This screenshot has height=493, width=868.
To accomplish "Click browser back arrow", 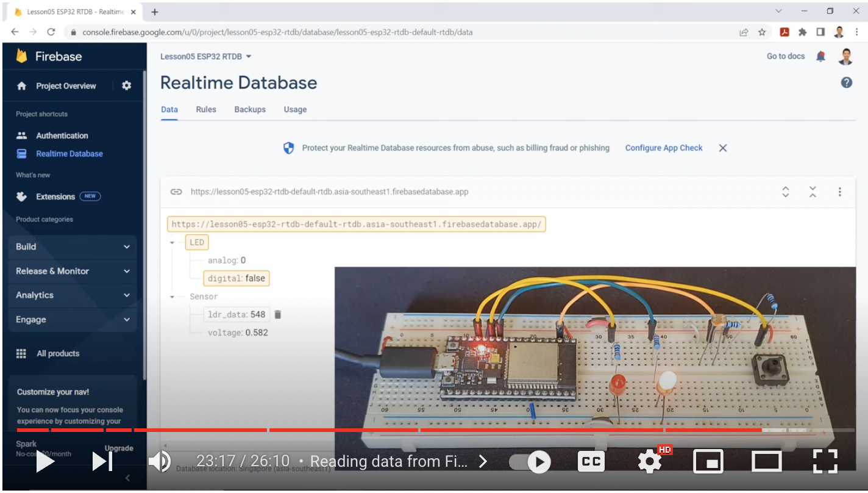I will [15, 32].
